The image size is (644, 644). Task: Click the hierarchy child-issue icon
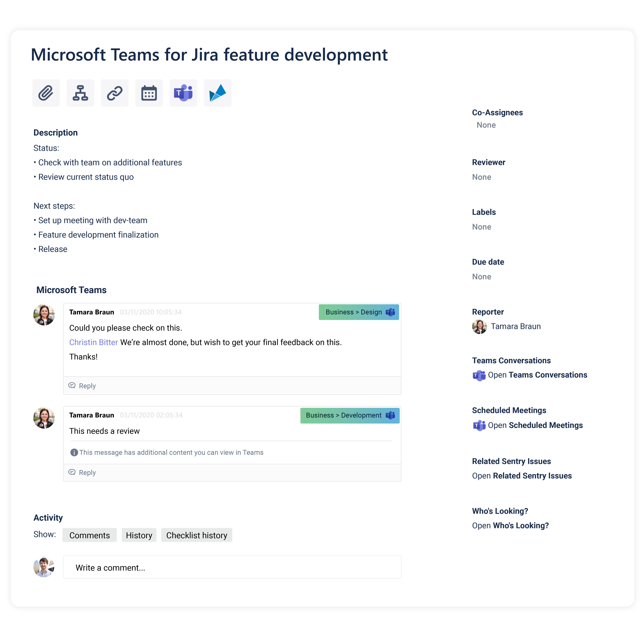coord(80,93)
